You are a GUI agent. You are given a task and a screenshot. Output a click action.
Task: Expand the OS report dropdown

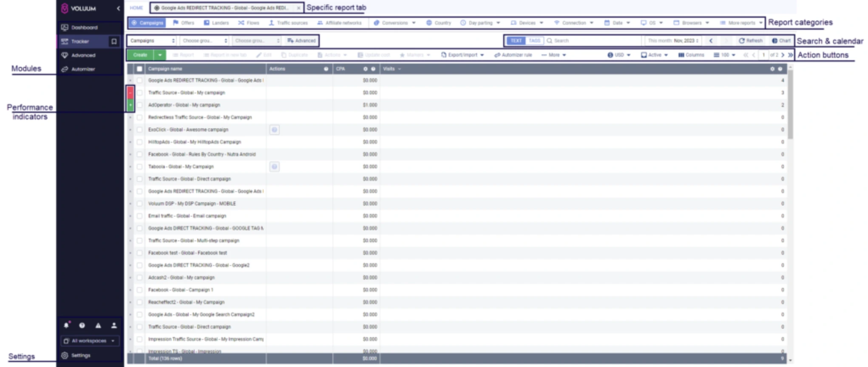click(652, 23)
